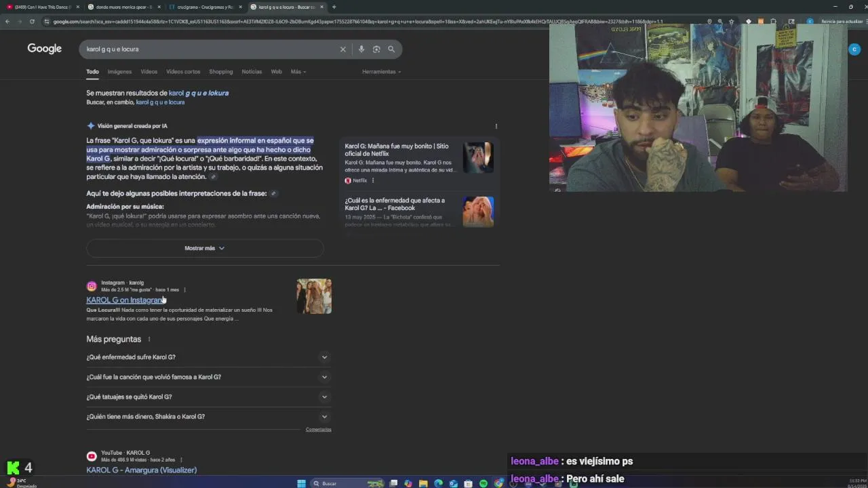Select the Todo search tab

coord(92,71)
